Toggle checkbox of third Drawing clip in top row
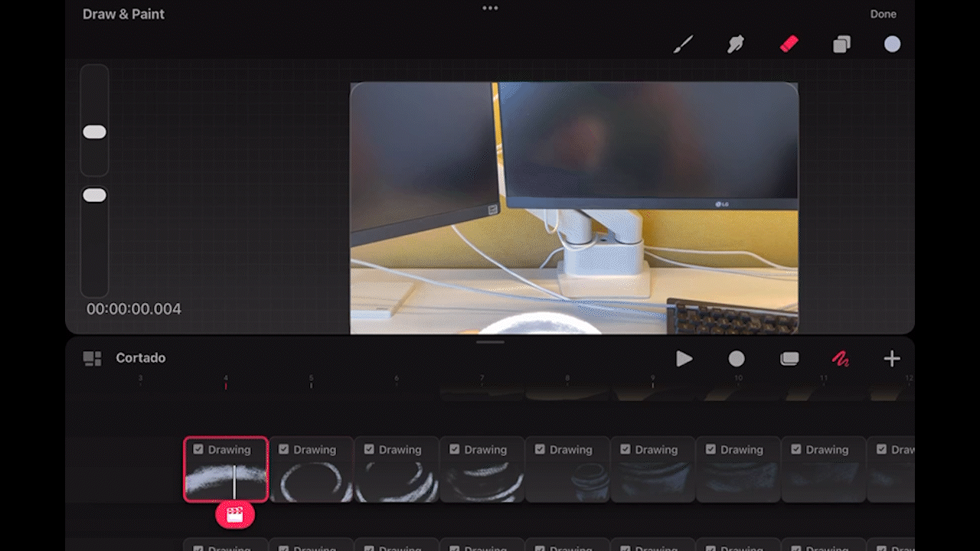Viewport: 980px width, 551px height. coord(369,449)
